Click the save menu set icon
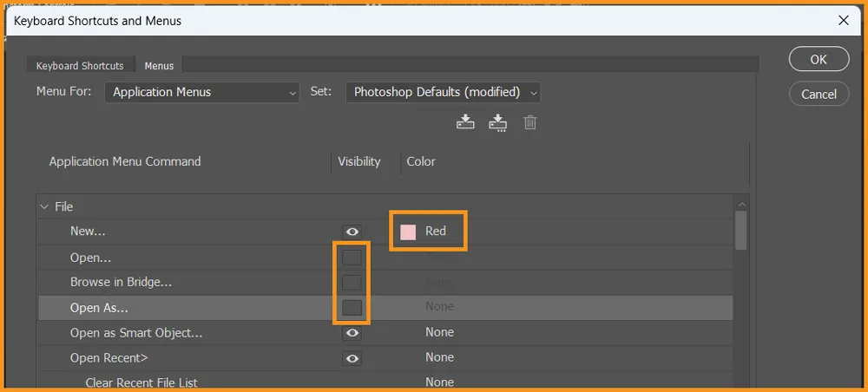Screen dimensions: 868x392 466,122
